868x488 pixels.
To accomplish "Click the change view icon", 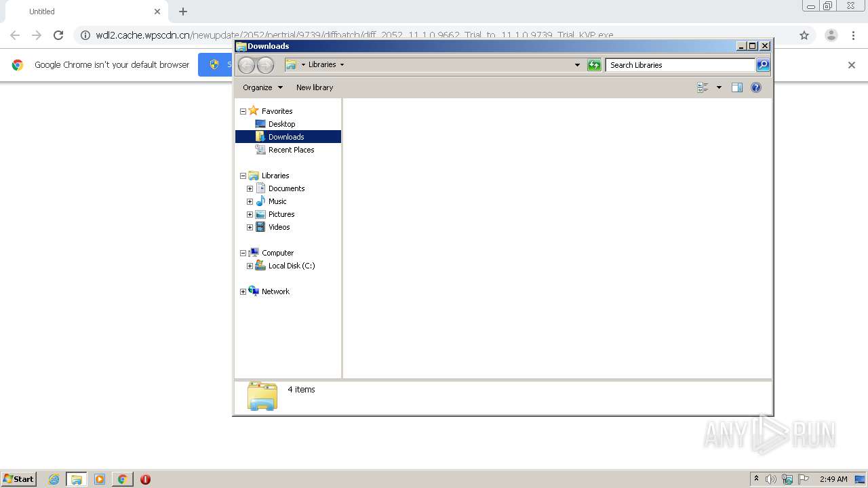I will 703,87.
